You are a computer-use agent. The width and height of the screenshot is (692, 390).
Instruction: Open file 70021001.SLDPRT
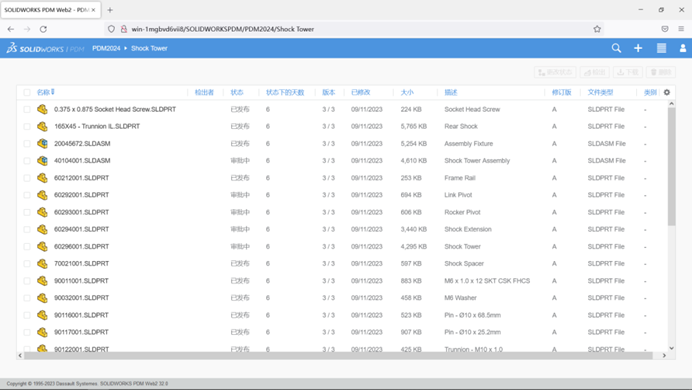click(81, 263)
